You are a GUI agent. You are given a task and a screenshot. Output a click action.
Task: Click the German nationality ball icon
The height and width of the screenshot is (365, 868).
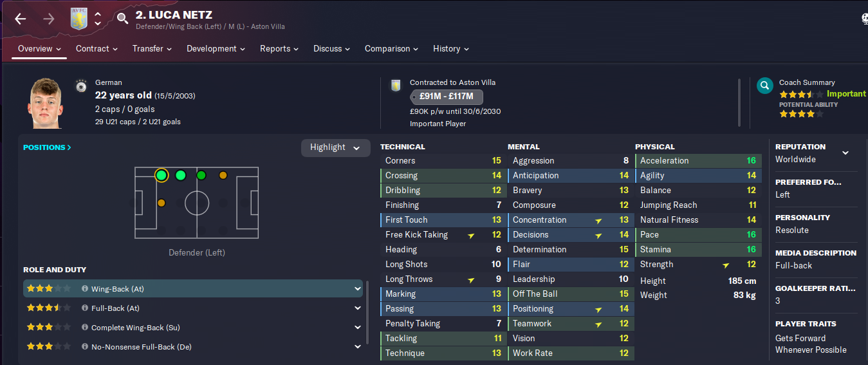tap(81, 86)
